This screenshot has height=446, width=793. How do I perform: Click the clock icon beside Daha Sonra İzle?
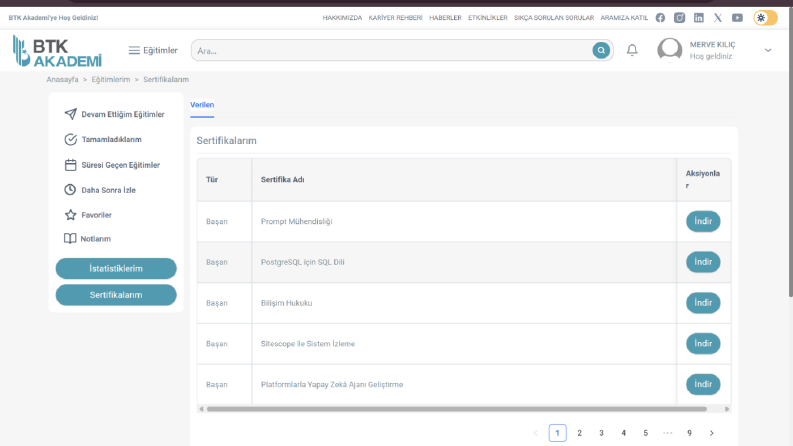pos(70,190)
